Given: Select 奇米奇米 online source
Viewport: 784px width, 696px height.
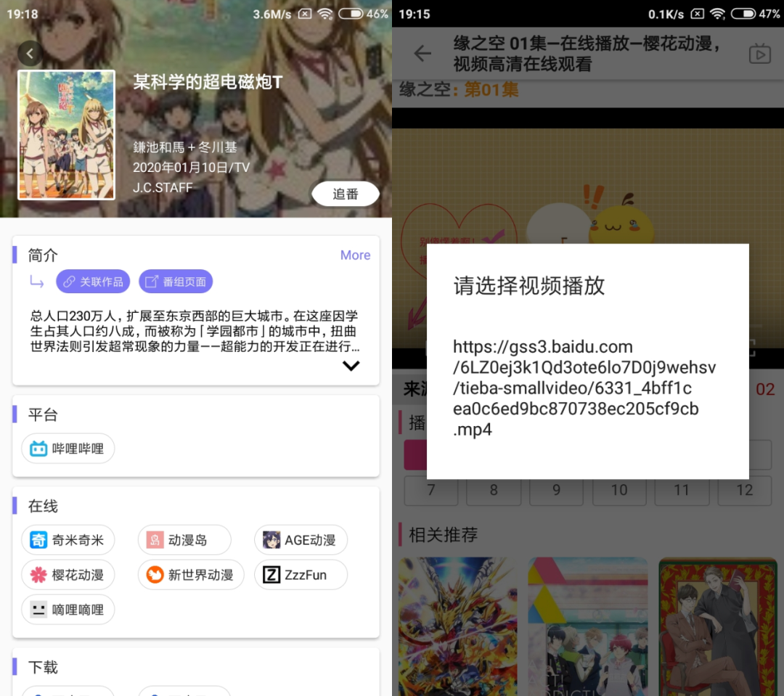Looking at the screenshot, I should point(68,540).
